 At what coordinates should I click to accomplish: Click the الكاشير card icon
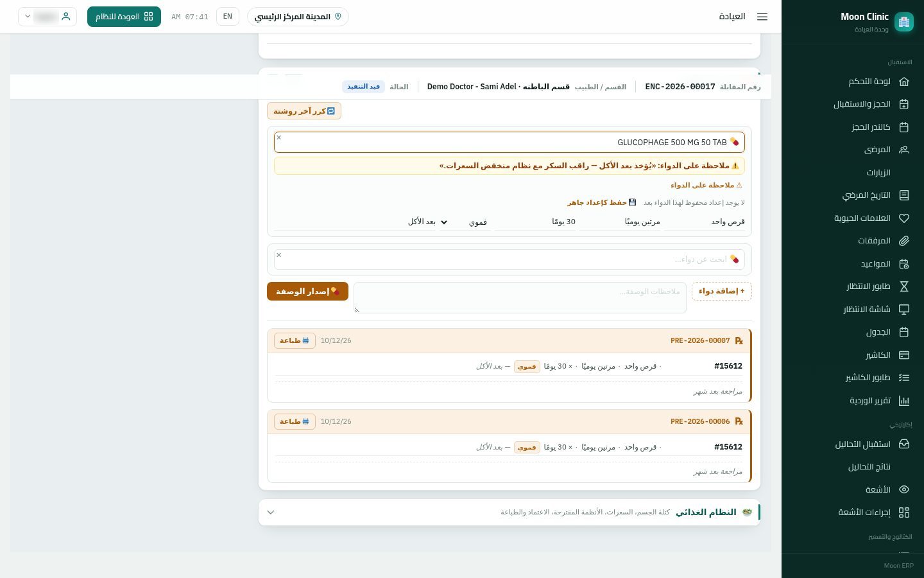(904, 355)
